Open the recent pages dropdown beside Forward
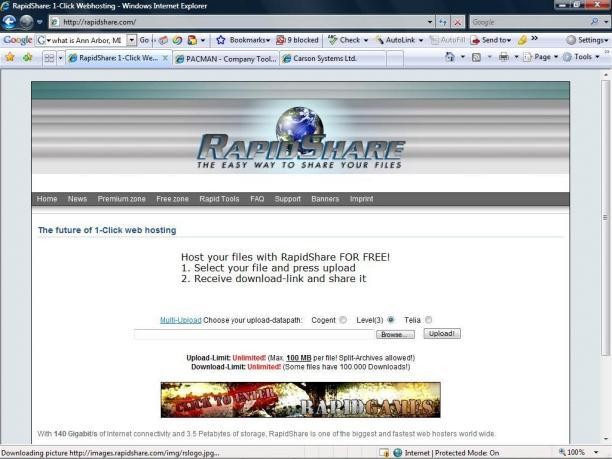The height and width of the screenshot is (459, 612). tap(40, 22)
